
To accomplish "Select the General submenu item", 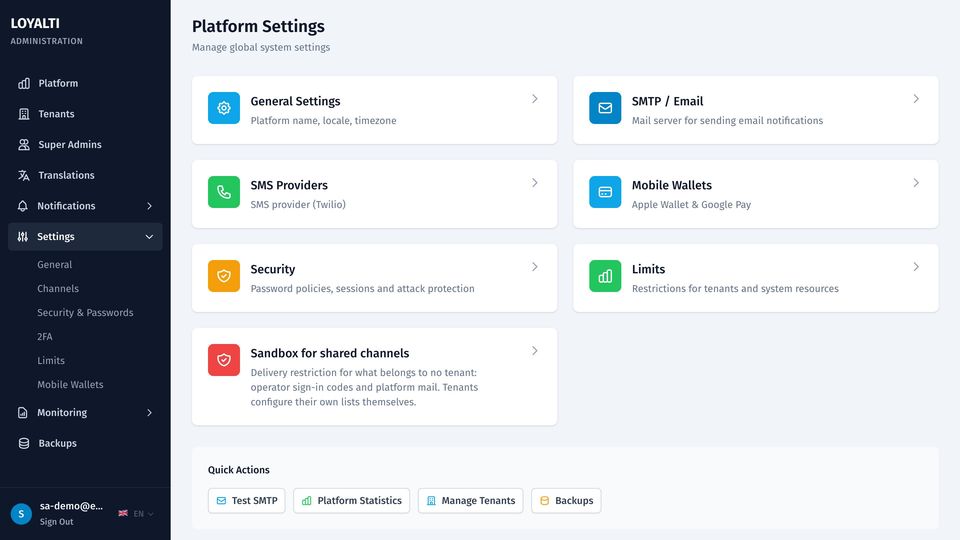I will click(54, 264).
